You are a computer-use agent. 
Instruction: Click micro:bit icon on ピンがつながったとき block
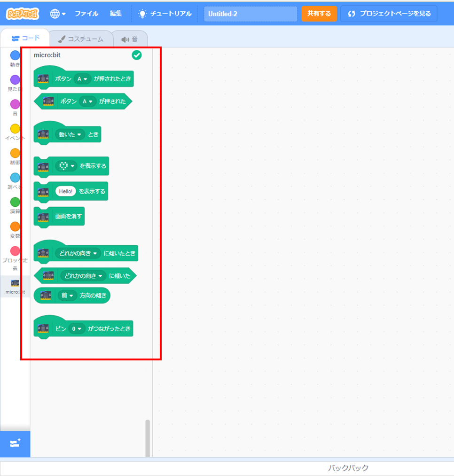43,328
